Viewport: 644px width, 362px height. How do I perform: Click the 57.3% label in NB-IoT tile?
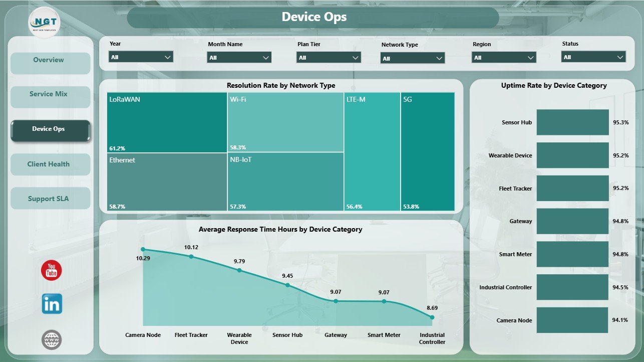click(238, 207)
